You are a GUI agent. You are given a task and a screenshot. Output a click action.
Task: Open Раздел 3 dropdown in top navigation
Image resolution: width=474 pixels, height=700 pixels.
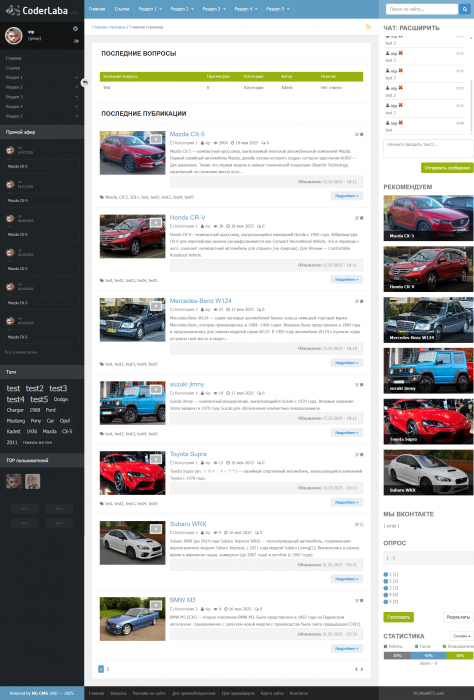click(x=214, y=9)
